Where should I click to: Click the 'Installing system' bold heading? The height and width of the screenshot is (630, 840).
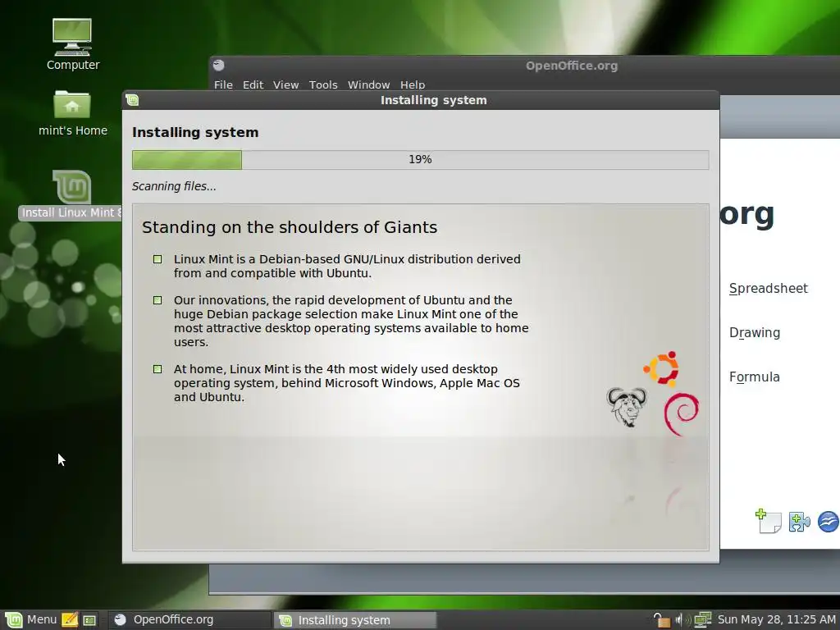click(x=195, y=132)
